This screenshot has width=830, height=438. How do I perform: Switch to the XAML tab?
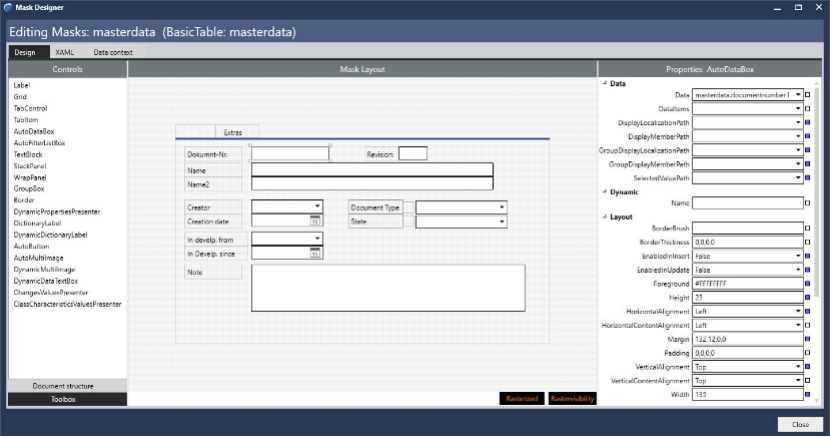65,52
